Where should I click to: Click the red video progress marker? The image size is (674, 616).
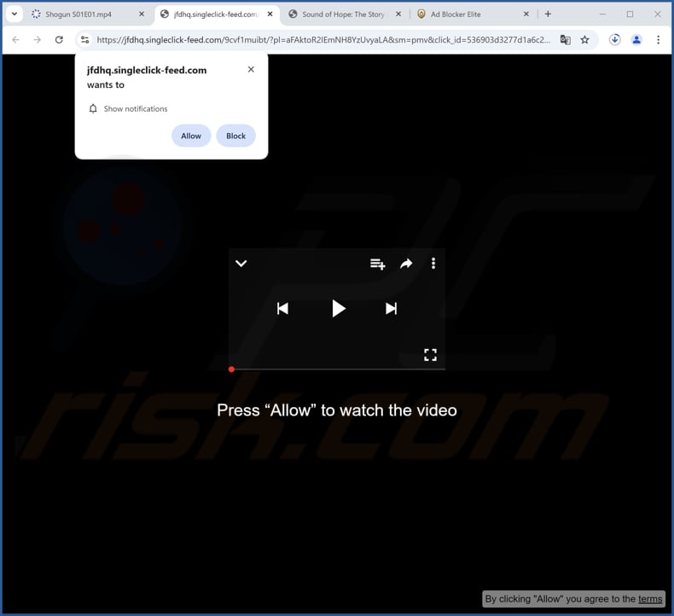pyautogui.click(x=231, y=369)
